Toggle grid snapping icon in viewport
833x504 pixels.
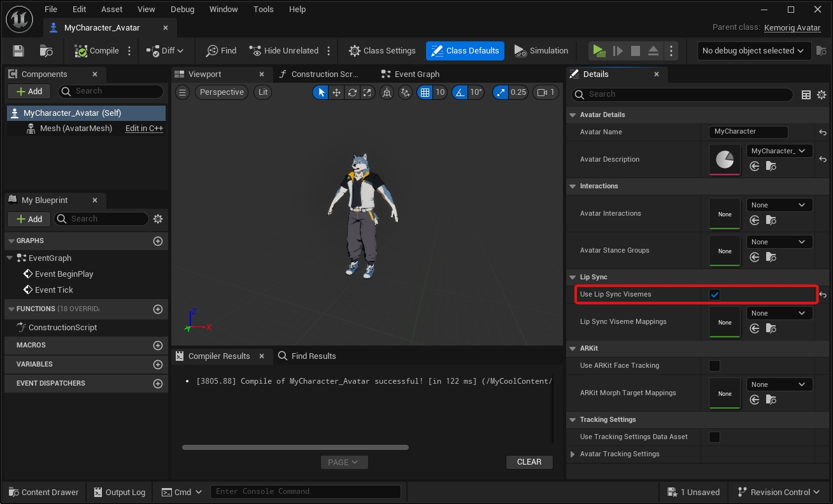pyautogui.click(x=425, y=92)
